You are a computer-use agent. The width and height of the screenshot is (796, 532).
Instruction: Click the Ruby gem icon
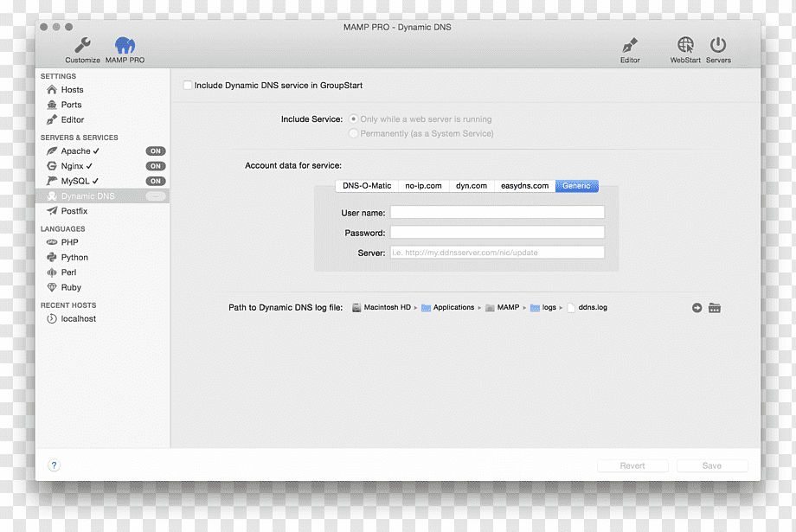pos(52,287)
